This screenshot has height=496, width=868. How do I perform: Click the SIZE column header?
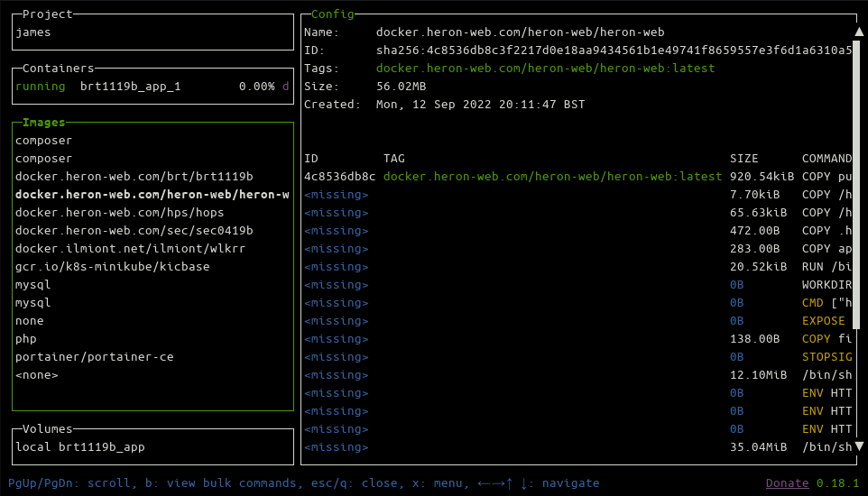click(744, 159)
